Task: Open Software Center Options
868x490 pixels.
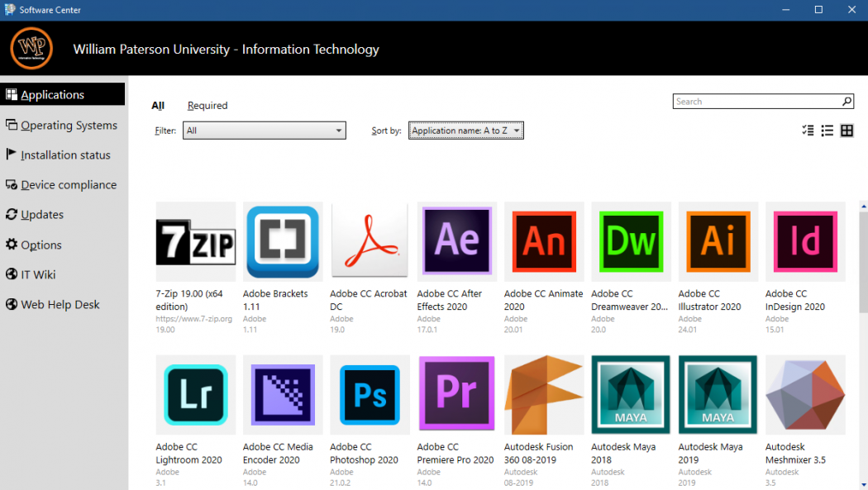Action: coord(39,244)
